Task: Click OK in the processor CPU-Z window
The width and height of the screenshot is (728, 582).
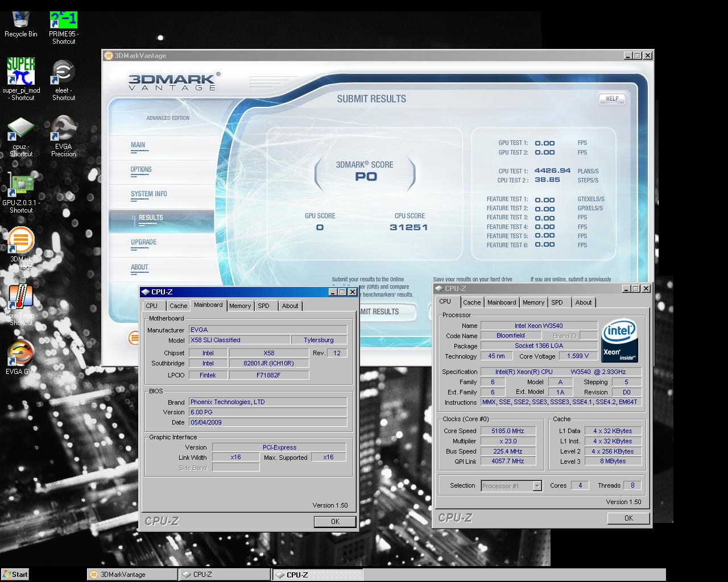Action: pos(628,518)
